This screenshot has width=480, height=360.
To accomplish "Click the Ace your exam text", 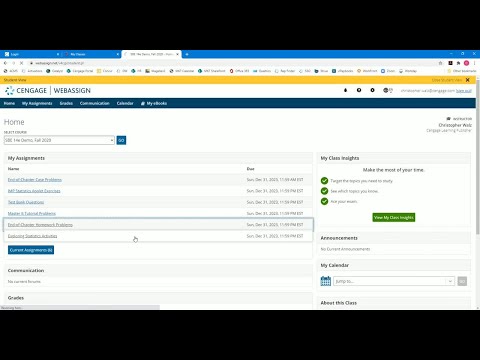I will pyautogui.click(x=344, y=201).
